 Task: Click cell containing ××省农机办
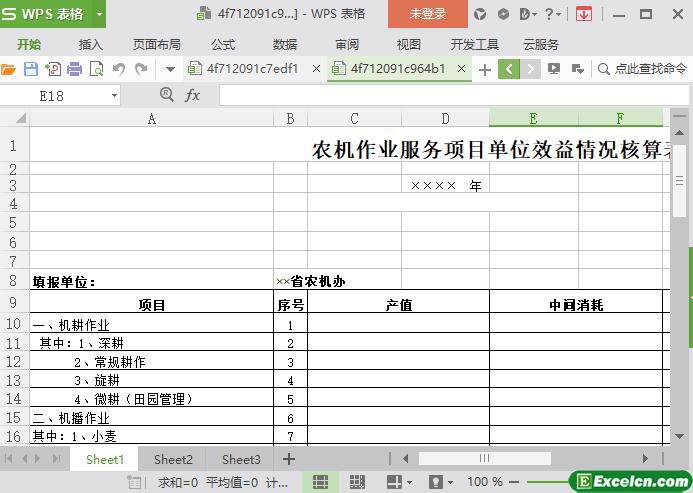pyautogui.click(x=311, y=281)
